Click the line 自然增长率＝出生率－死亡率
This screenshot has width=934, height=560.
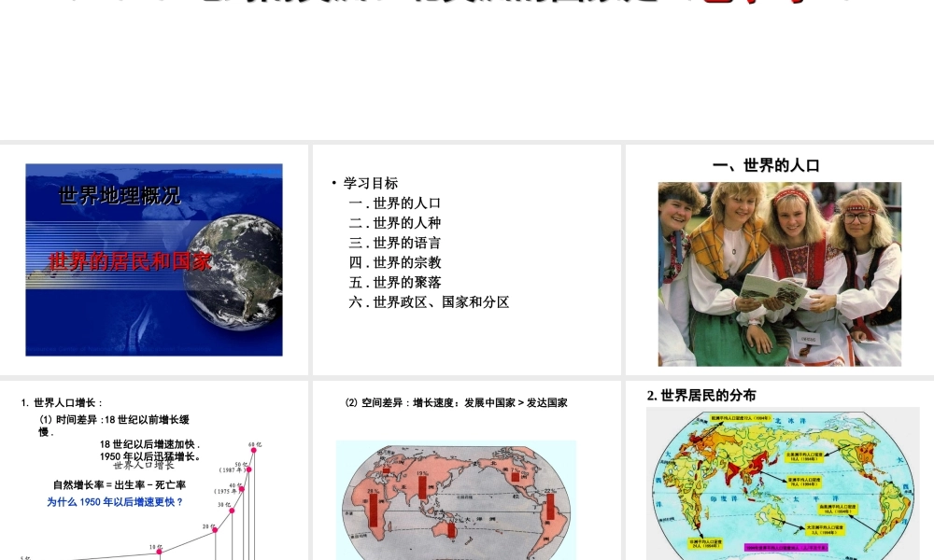(x=120, y=485)
